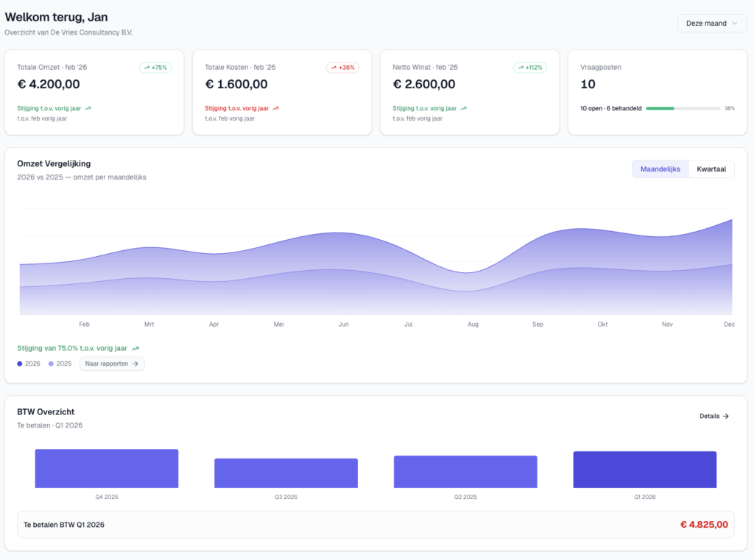Click the trend arrow under Netto Winst
754x560 pixels.
point(463,108)
